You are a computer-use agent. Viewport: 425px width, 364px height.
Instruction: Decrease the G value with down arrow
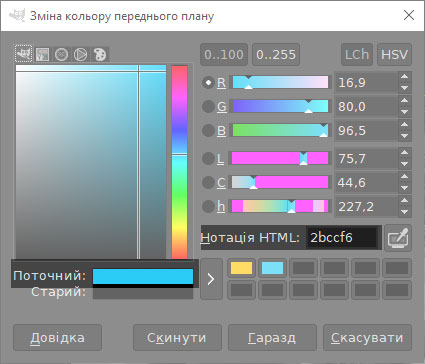pos(405,112)
